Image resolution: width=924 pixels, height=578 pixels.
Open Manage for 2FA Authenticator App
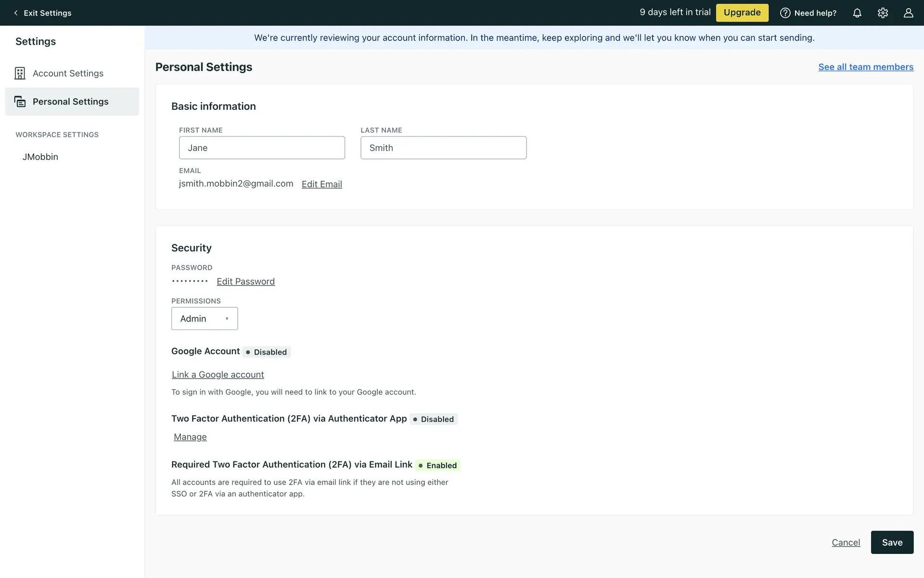[x=190, y=437]
